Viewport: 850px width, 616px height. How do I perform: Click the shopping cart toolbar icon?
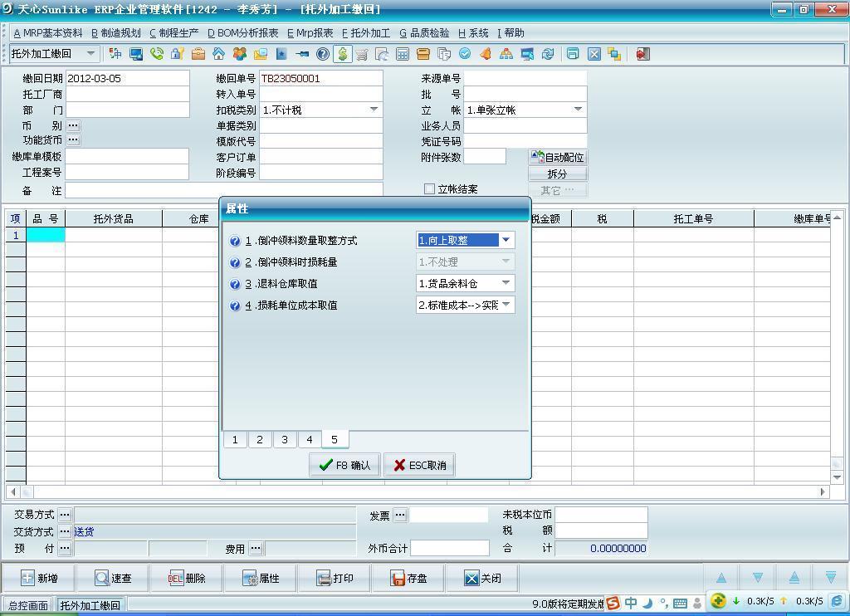coord(362,54)
